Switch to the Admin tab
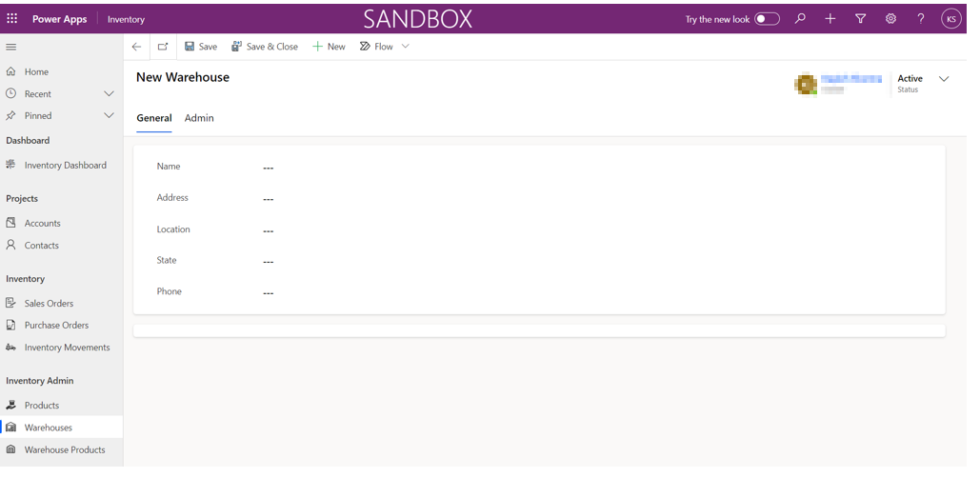980x478 pixels. point(199,118)
